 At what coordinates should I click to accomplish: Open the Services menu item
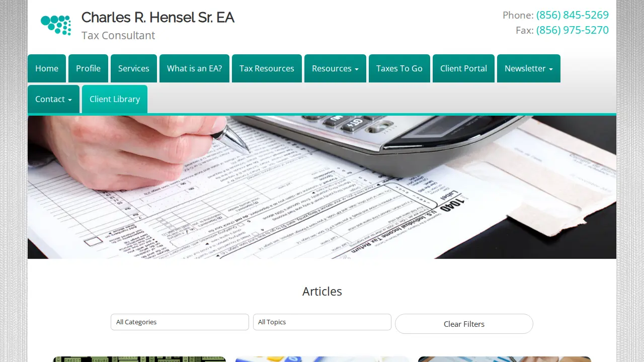(134, 68)
